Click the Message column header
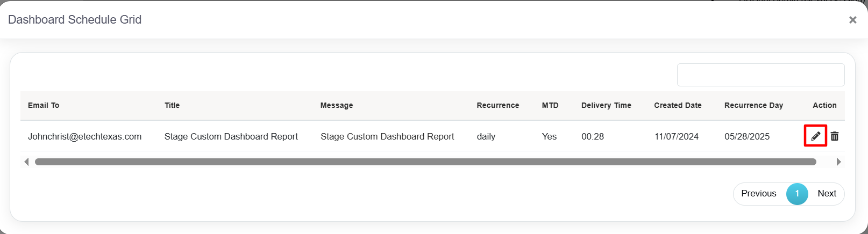 [x=337, y=105]
